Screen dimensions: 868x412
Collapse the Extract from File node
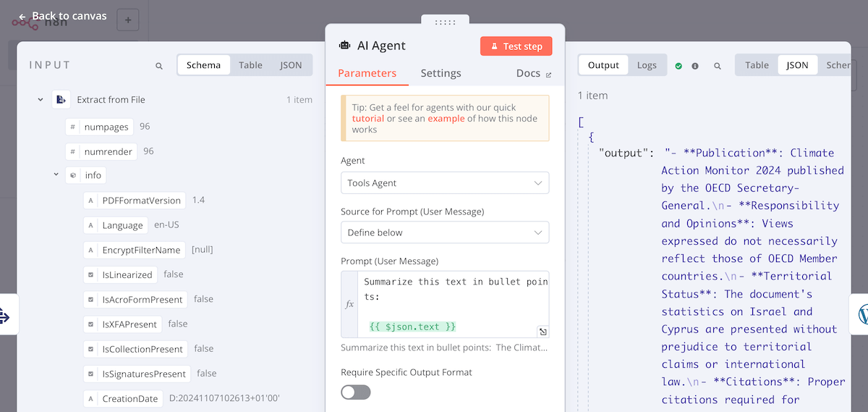point(41,100)
